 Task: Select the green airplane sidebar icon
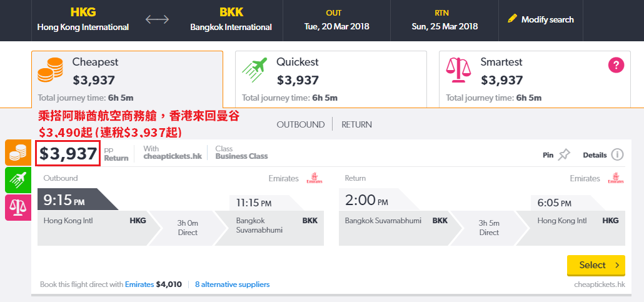click(18, 180)
